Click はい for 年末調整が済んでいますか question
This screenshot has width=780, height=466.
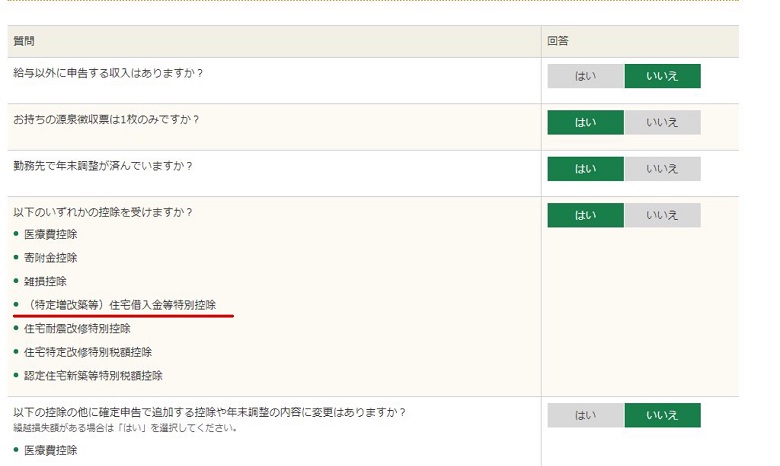(x=585, y=169)
